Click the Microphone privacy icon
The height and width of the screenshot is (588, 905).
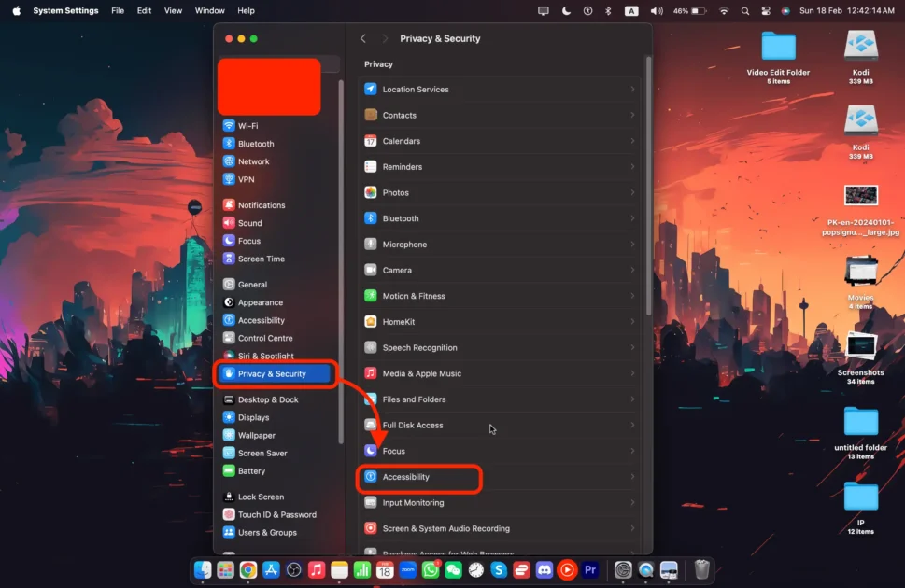coord(371,245)
